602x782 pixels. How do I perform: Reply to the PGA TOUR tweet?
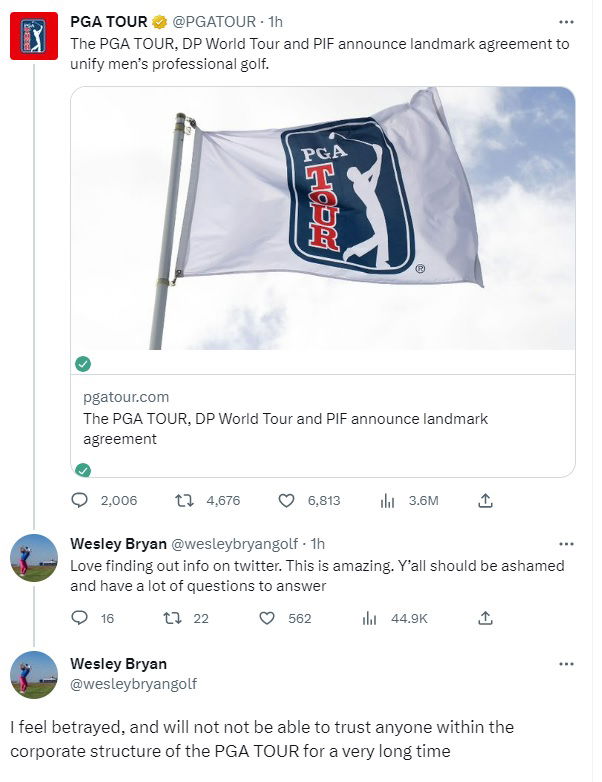[80, 500]
